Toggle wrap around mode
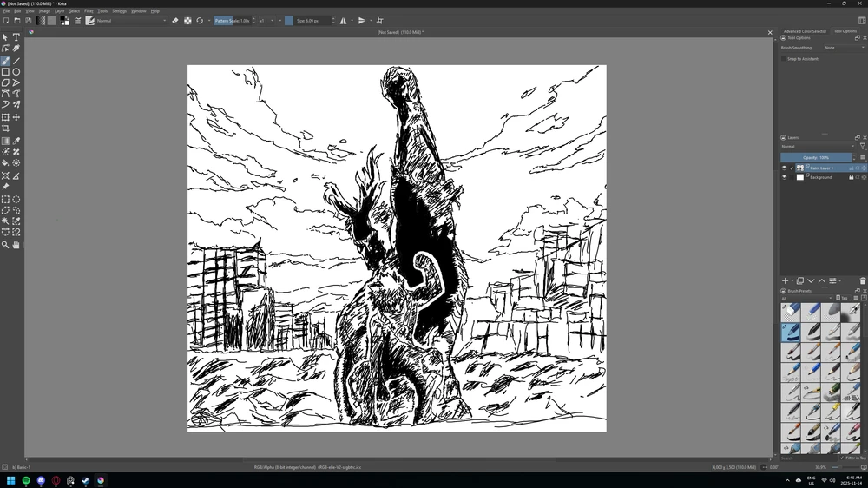Screen dimensions: 868x488 380,21
